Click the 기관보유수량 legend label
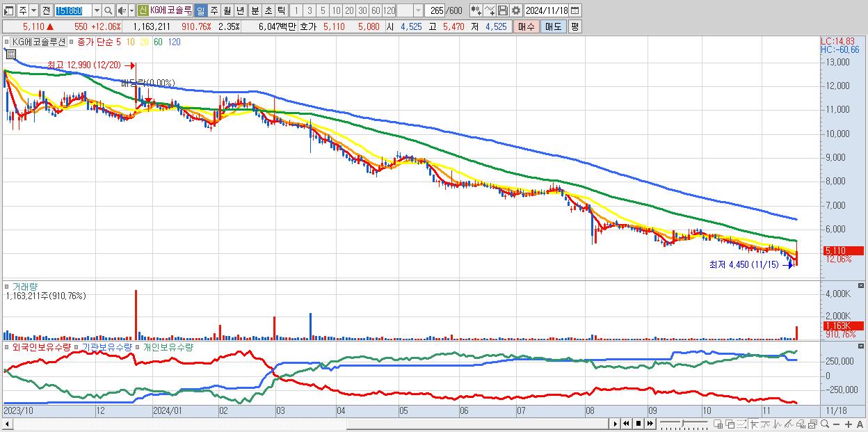This screenshot has width=868, height=432. (x=108, y=346)
